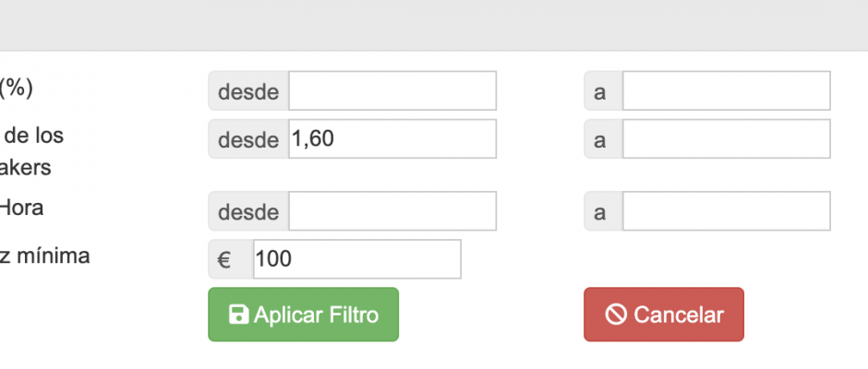Click the 'desde' addon label in the Hora row
This screenshot has width=868, height=369.
248,211
